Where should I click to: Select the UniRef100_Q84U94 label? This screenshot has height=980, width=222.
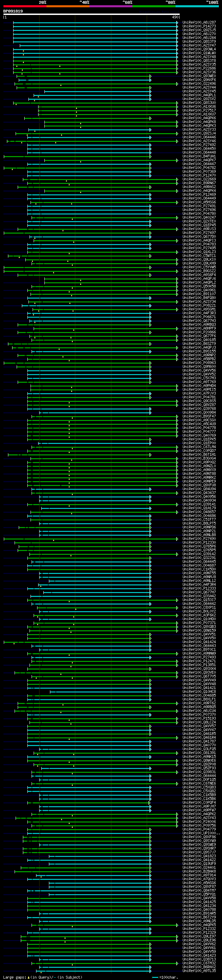coord(199,489)
